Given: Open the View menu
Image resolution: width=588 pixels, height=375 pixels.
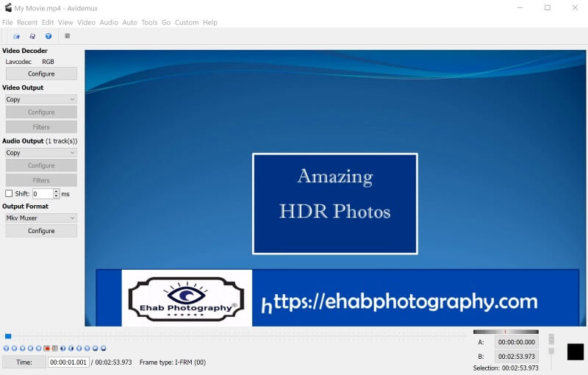Looking at the screenshot, I should 65,23.
